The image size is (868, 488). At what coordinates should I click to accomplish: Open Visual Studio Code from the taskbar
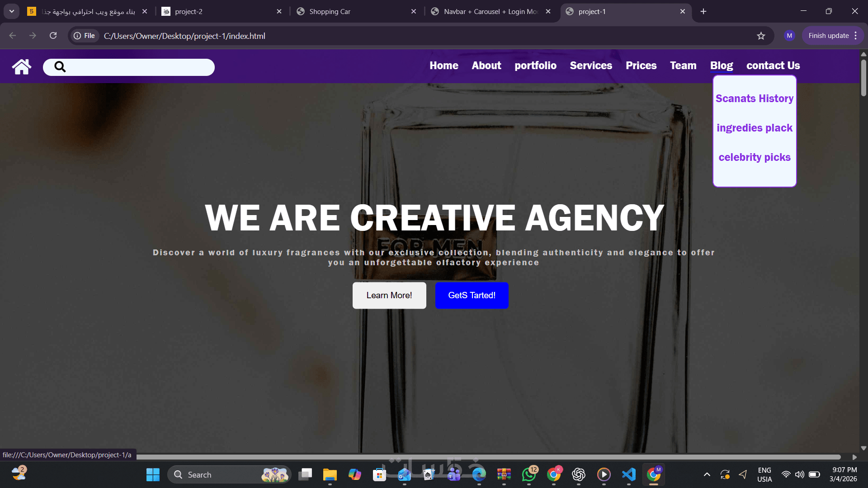pyautogui.click(x=628, y=474)
